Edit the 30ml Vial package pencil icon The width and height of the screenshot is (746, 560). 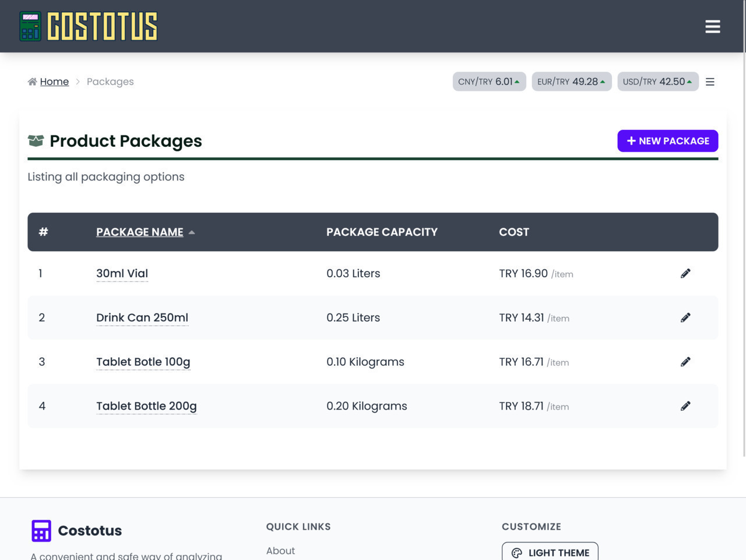(685, 273)
